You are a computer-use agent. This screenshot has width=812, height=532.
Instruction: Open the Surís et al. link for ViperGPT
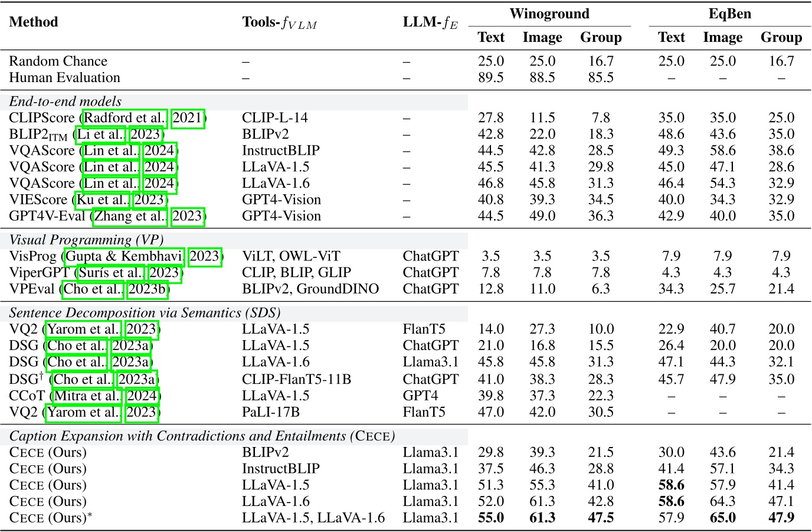point(112,273)
